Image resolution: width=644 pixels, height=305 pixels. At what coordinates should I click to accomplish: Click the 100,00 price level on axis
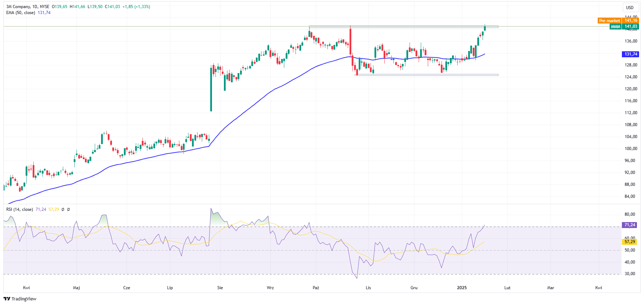click(631, 149)
